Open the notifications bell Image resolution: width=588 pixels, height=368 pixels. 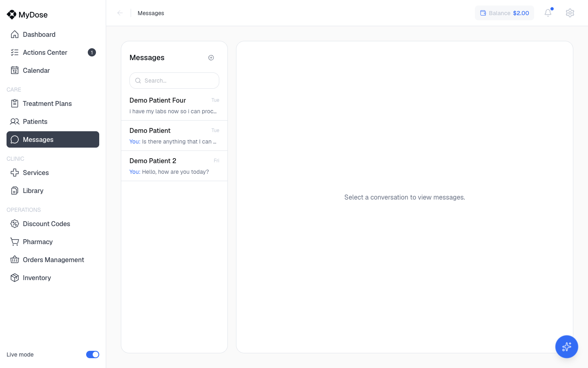coord(548,13)
